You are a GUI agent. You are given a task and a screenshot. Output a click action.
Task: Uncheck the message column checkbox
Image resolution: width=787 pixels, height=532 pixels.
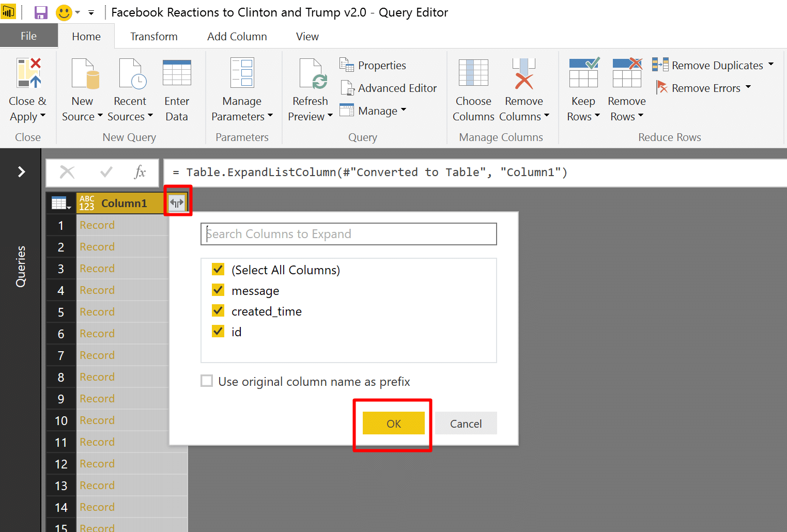coord(218,290)
